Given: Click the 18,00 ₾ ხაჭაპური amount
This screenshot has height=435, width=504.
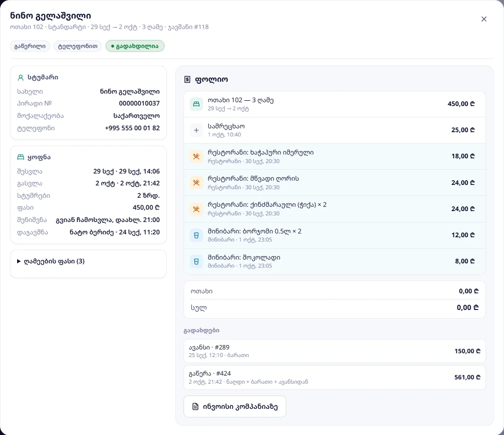Looking at the screenshot, I should point(463,156).
